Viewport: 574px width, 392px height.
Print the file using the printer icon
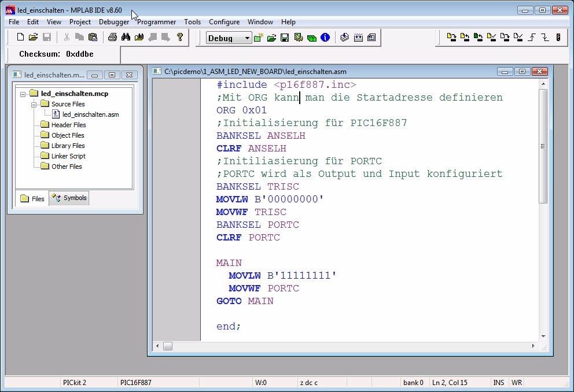[x=113, y=37]
